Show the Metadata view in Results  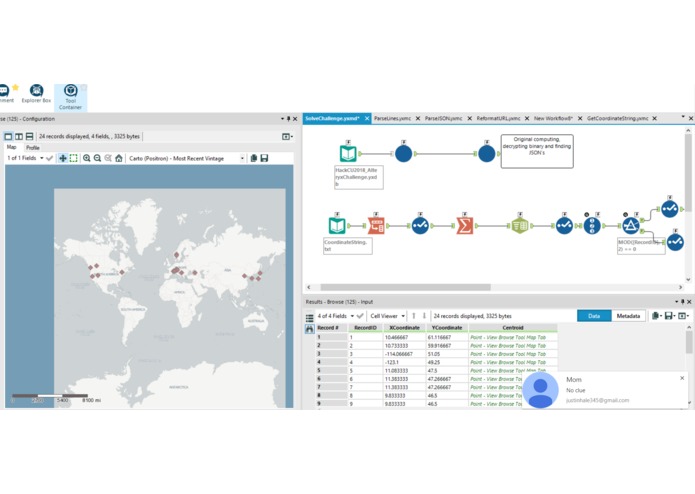[628, 316]
